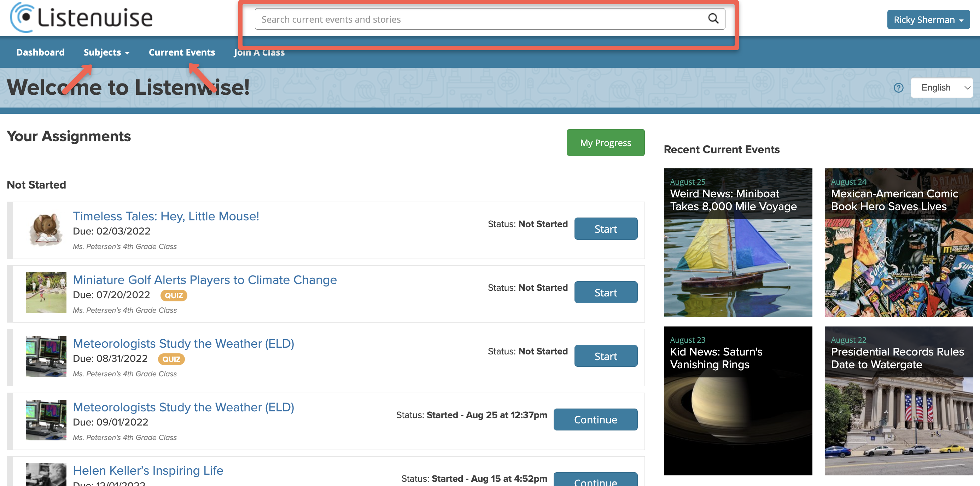Image resolution: width=980 pixels, height=486 pixels.
Task: Open the help question mark icon
Action: pos(898,88)
